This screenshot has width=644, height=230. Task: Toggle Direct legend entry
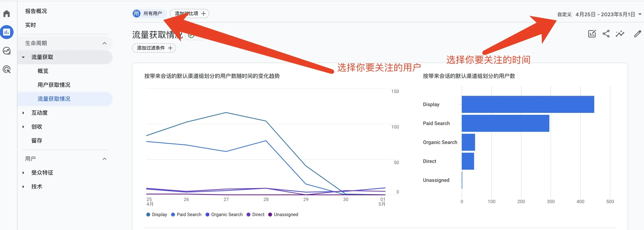click(256, 214)
